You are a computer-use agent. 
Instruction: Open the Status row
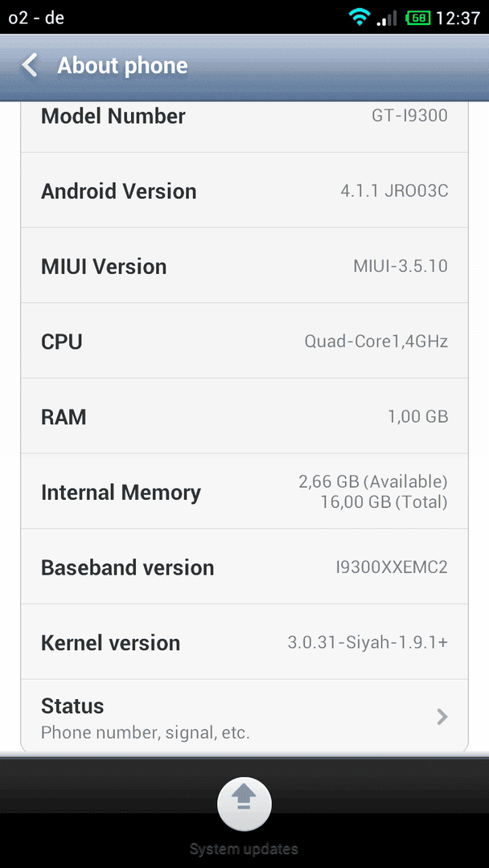pos(244,716)
